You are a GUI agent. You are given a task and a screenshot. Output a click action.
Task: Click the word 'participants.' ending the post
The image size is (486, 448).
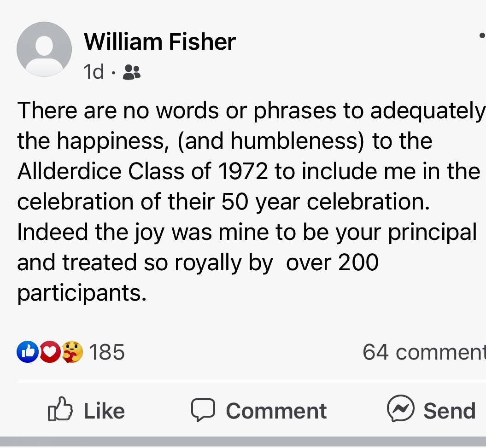(82, 293)
